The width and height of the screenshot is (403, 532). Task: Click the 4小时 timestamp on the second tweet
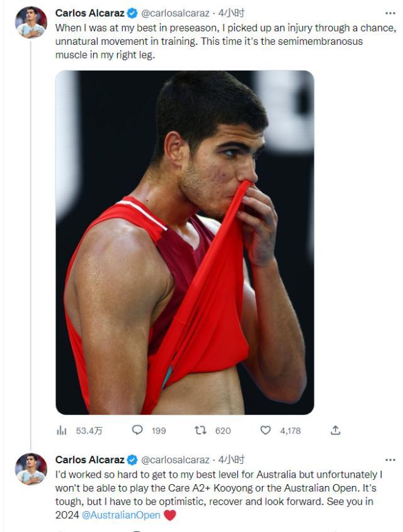(231, 460)
